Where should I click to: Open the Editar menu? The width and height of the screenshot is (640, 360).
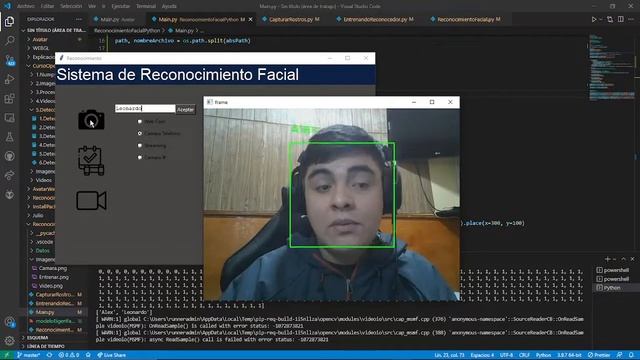(47, 6)
